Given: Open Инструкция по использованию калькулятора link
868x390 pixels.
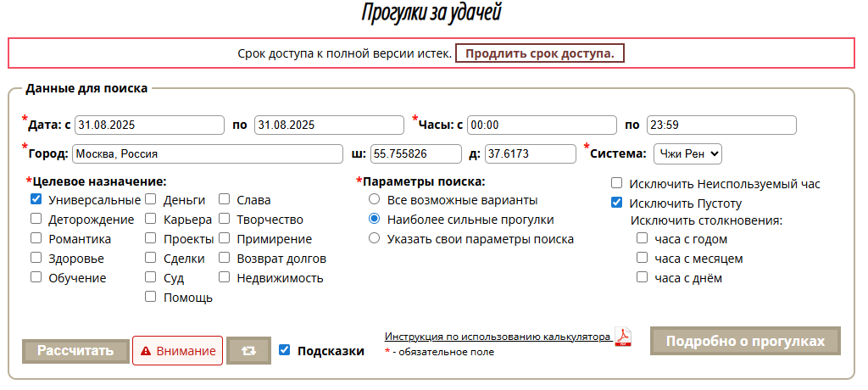Looking at the screenshot, I should click(x=498, y=337).
